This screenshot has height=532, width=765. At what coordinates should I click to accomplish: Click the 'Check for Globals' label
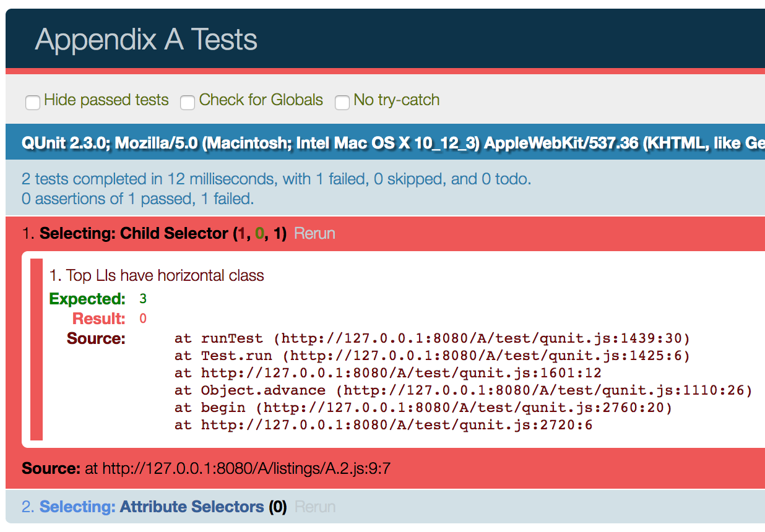261,100
